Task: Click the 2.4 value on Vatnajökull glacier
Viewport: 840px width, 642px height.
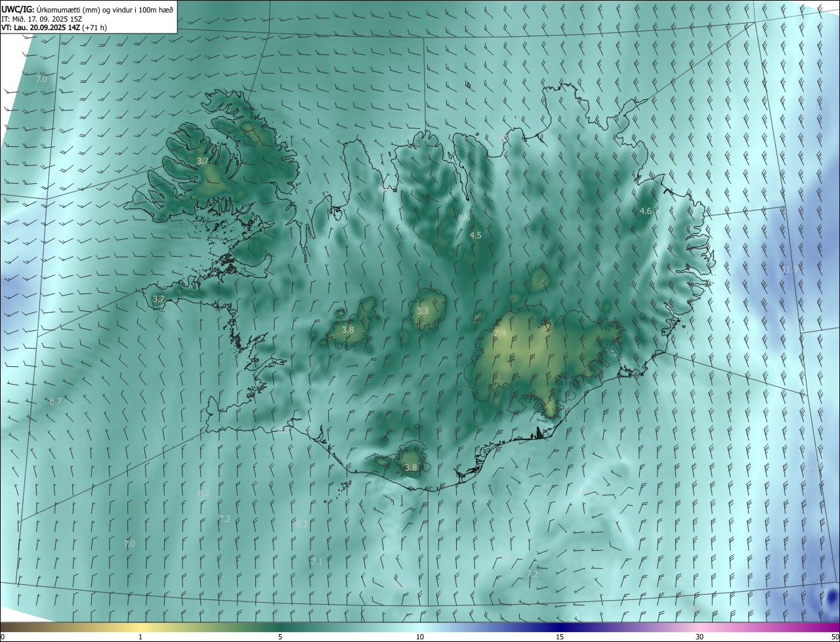Action: (x=500, y=333)
